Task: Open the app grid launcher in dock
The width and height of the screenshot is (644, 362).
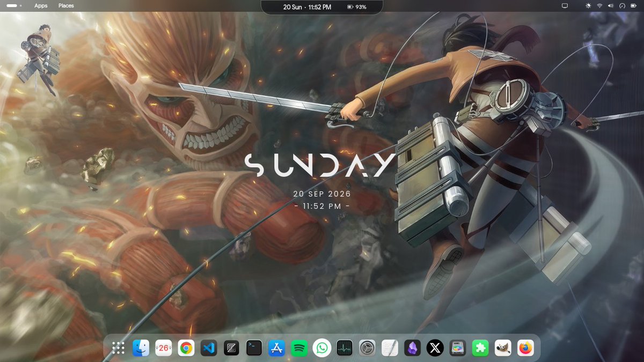Action: [118, 349]
